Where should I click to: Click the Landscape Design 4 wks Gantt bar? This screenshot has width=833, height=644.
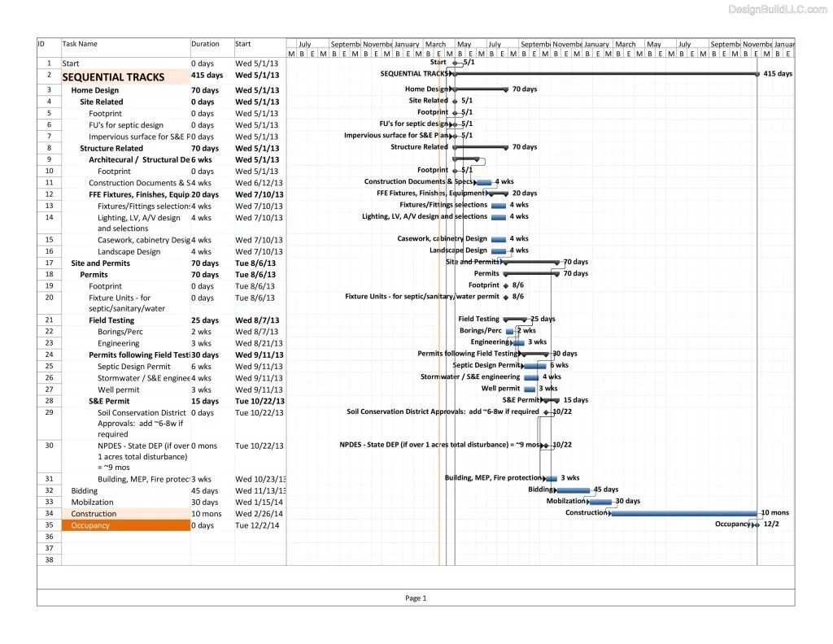pyautogui.click(x=499, y=250)
